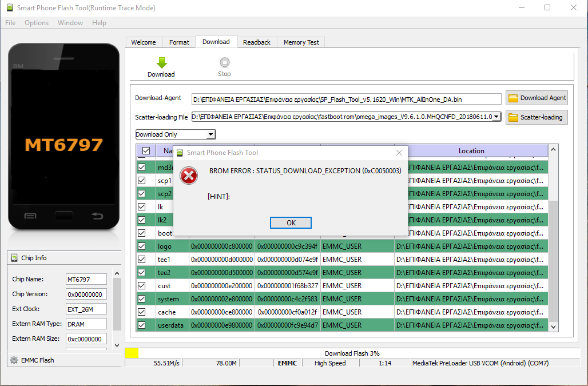588x386 pixels.
Task: Click the Download Agent folder icon
Action: click(x=513, y=98)
